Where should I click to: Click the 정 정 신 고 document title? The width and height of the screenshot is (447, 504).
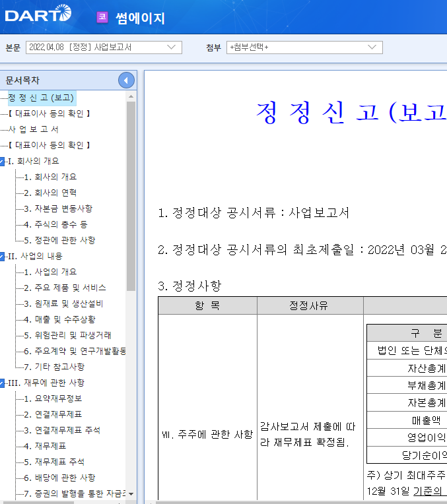[351, 112]
